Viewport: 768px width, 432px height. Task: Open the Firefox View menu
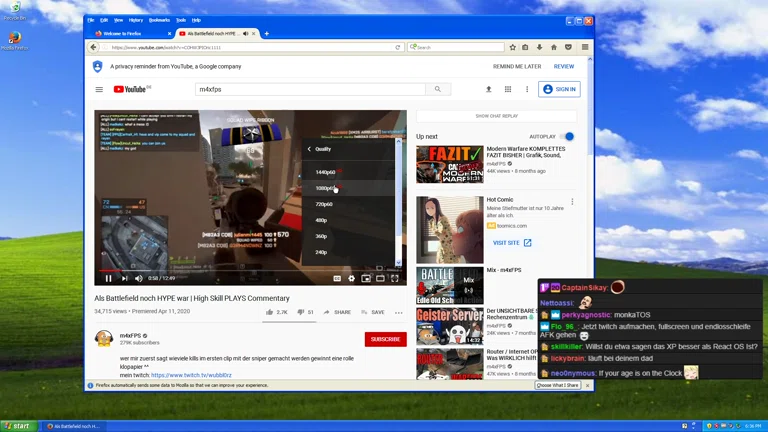click(119, 20)
